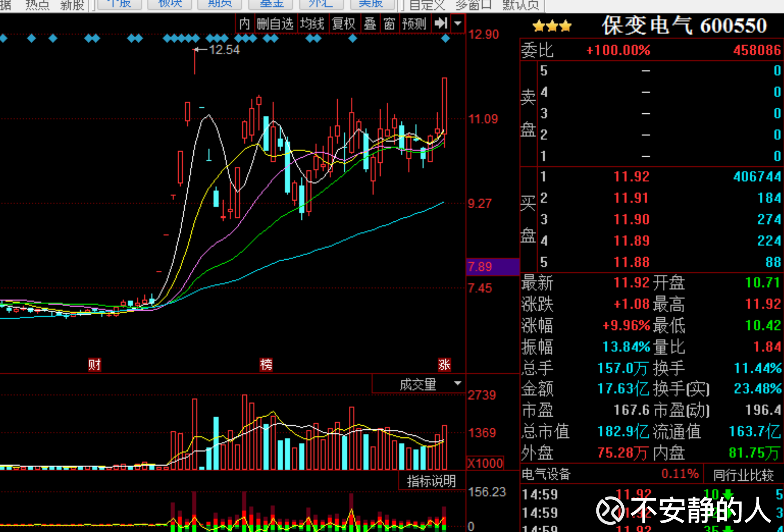Click the 11.09 price axis label
The image size is (784, 532).
483,119
